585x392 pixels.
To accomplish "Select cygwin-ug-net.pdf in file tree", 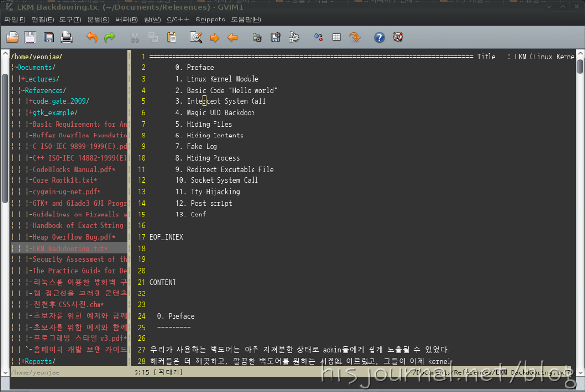I will 65,192.
